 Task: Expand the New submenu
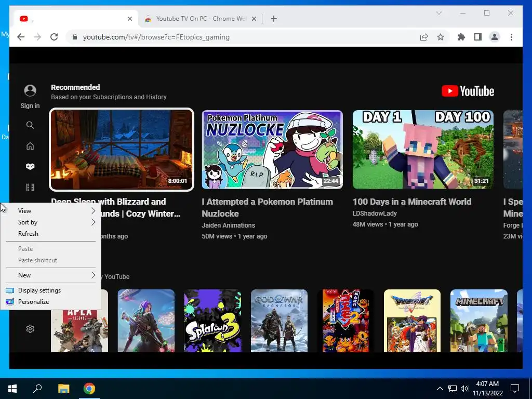point(50,275)
